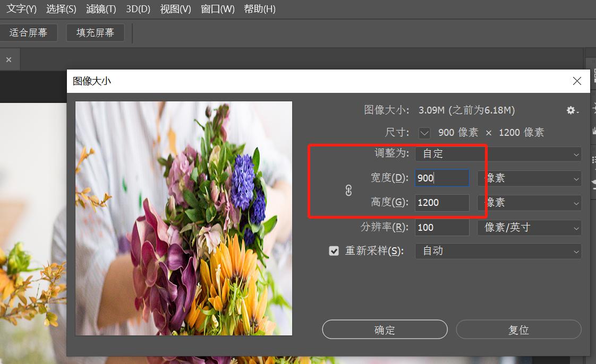The width and height of the screenshot is (596, 364).
Task: Close the document tab with the x icon
Action: coord(9,59)
